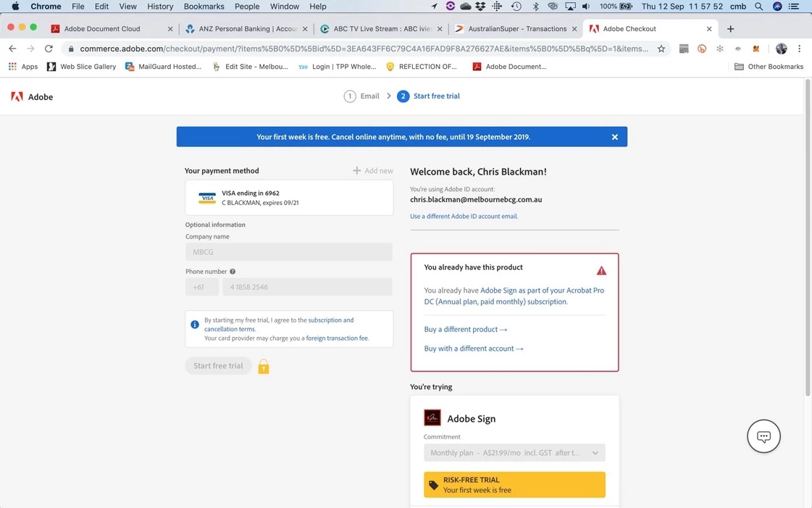Open a new browser tab
This screenshot has width=812, height=508.
(730, 29)
